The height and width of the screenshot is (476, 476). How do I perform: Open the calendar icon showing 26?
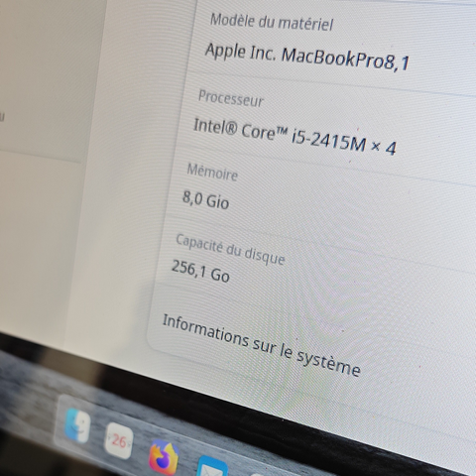pyautogui.click(x=119, y=440)
